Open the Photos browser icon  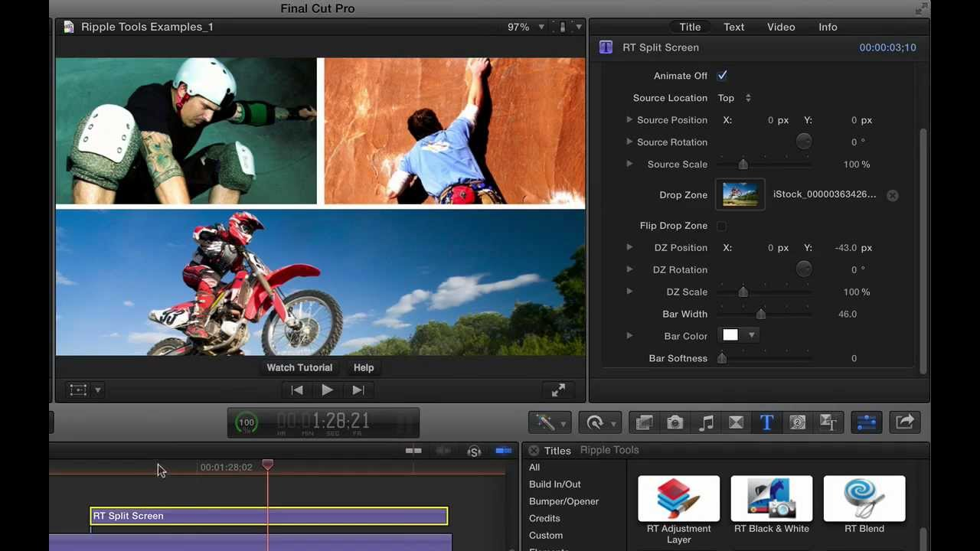pyautogui.click(x=675, y=422)
